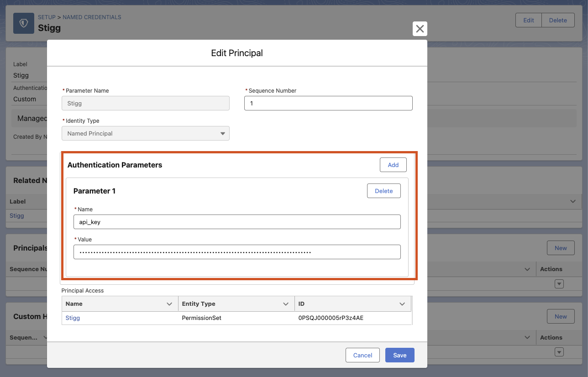The width and height of the screenshot is (588, 377).
Task: Click the Principal Access label
Action: click(x=83, y=290)
